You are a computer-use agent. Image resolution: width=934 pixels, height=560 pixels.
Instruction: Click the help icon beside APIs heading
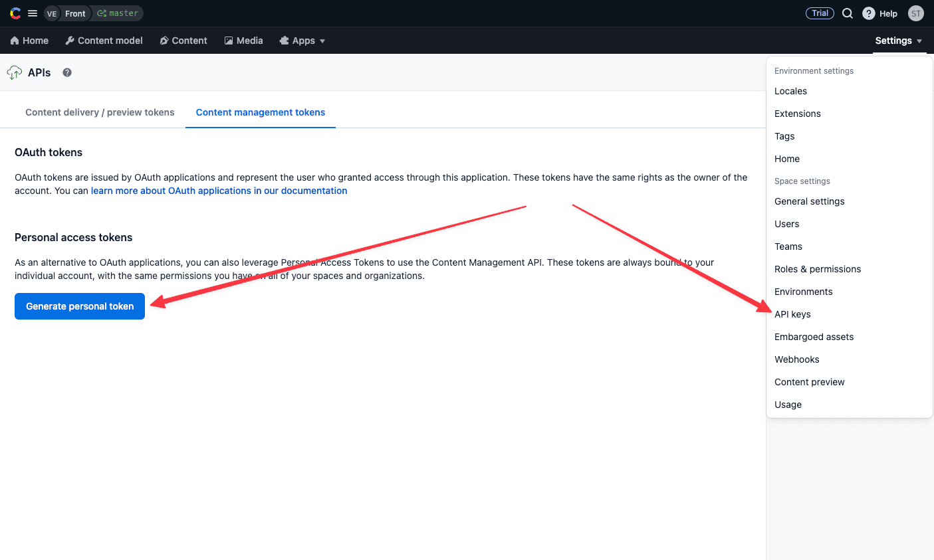tap(67, 72)
